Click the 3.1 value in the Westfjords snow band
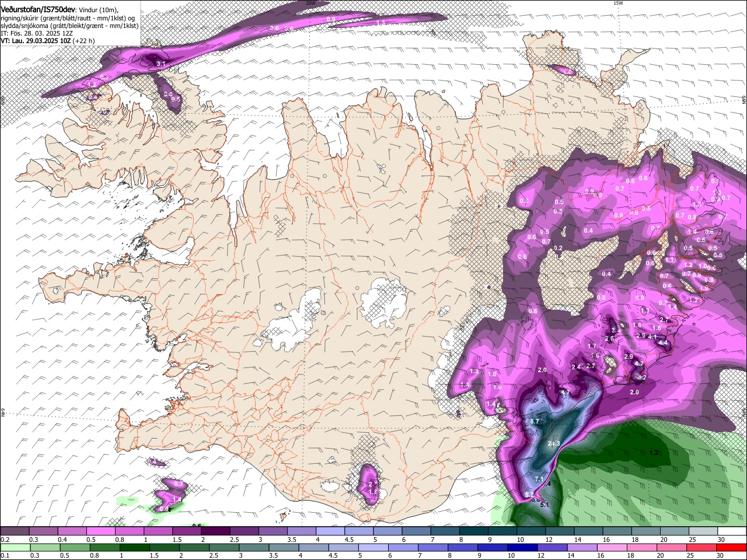This screenshot has width=747, height=560. (x=161, y=63)
